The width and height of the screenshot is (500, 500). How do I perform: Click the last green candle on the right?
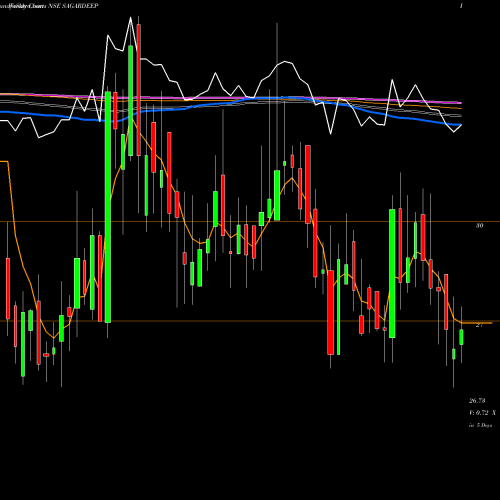(461, 337)
